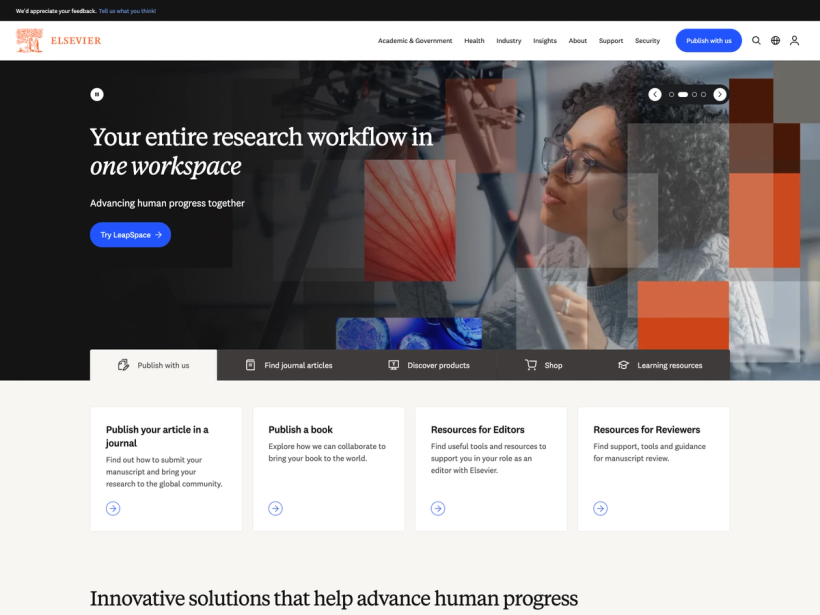Open the Insights menu
This screenshot has width=820, height=615.
(x=545, y=40)
